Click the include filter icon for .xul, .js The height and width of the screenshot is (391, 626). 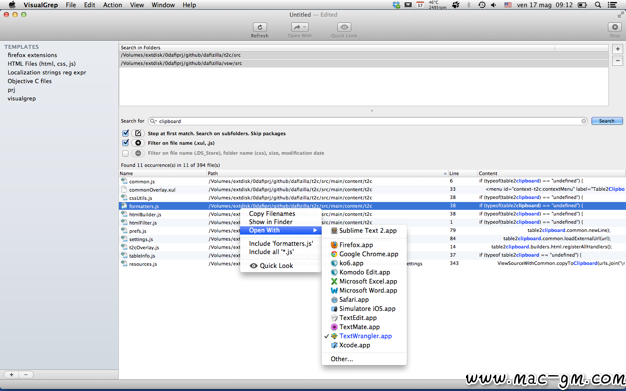tap(138, 143)
